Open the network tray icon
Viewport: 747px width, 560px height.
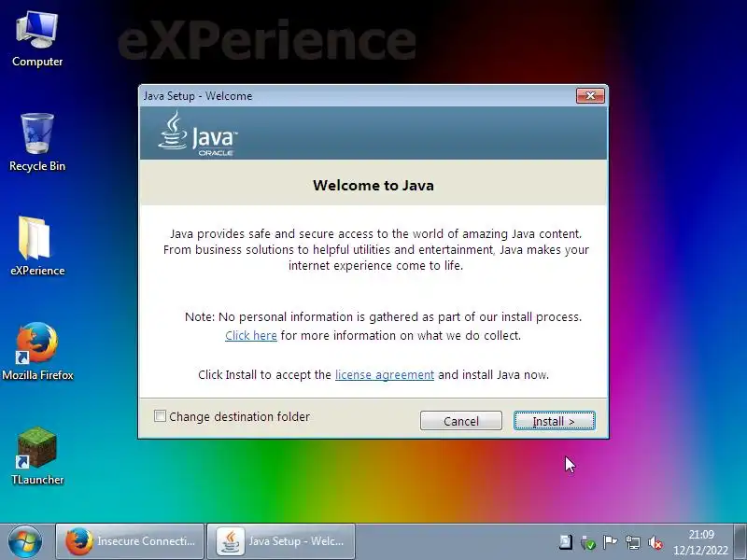tap(633, 542)
